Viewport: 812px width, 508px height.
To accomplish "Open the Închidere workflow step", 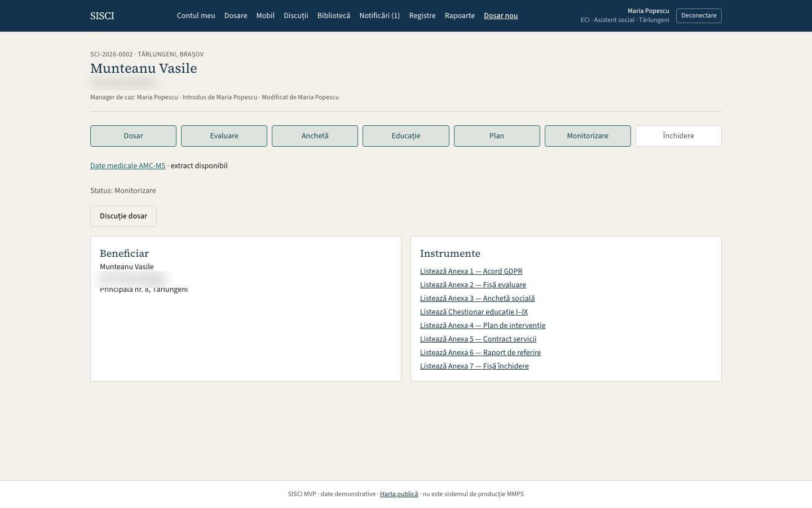I will click(x=678, y=136).
